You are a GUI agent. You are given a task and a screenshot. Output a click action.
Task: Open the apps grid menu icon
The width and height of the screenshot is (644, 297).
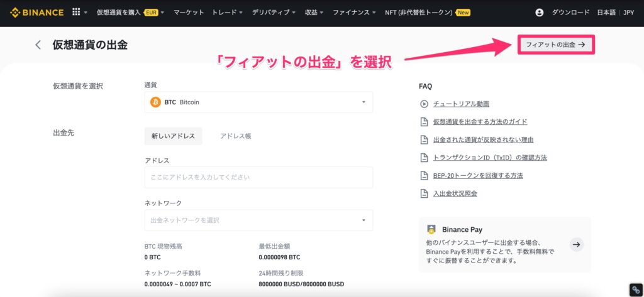pos(77,13)
